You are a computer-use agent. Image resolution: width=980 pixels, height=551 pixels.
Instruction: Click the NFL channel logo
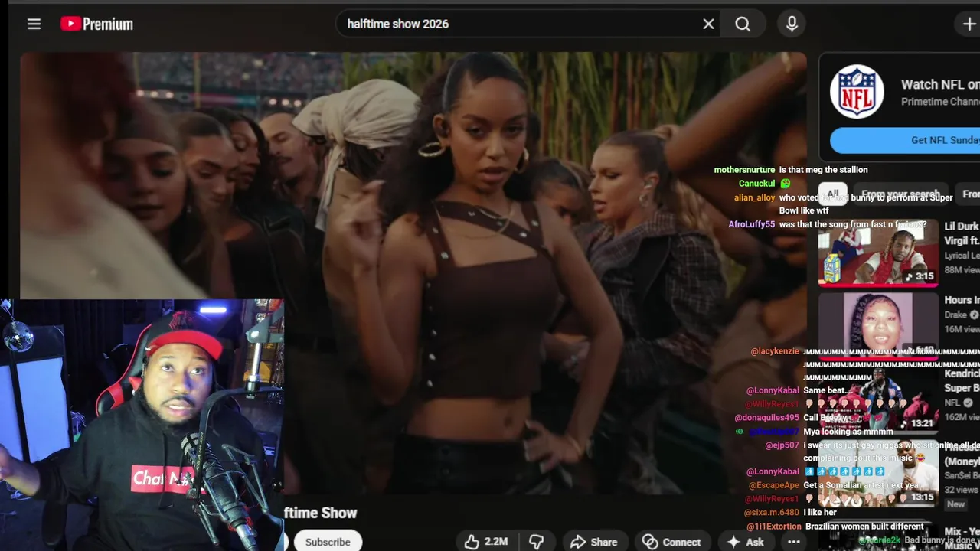point(857,91)
